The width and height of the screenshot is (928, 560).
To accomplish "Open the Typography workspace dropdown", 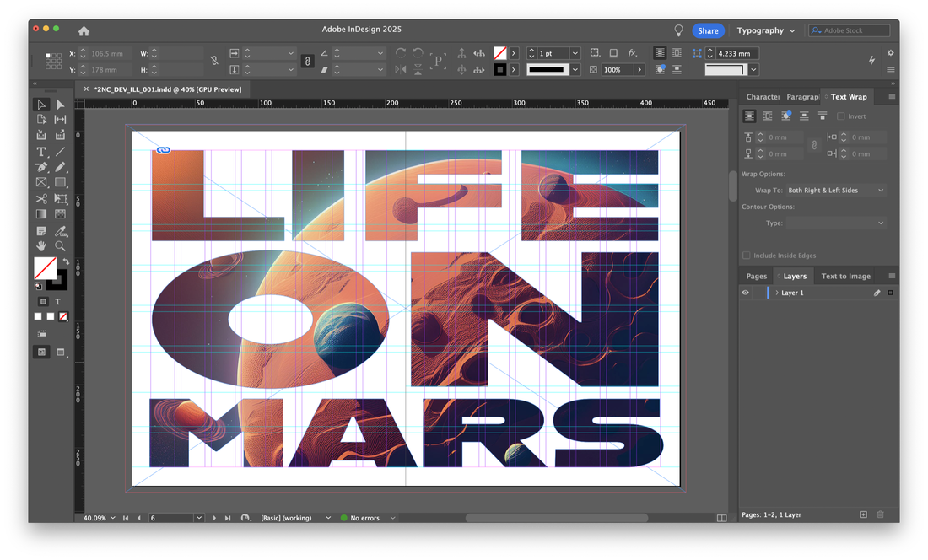I will (x=766, y=30).
